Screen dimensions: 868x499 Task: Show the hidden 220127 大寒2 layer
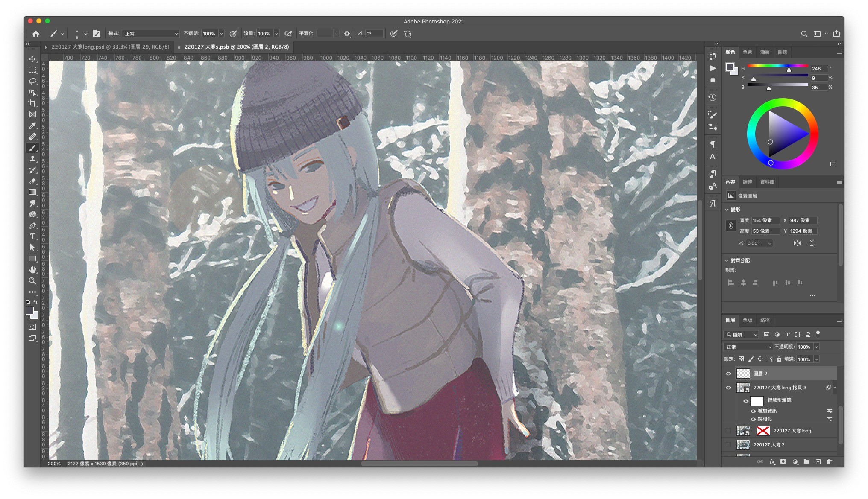click(x=729, y=445)
